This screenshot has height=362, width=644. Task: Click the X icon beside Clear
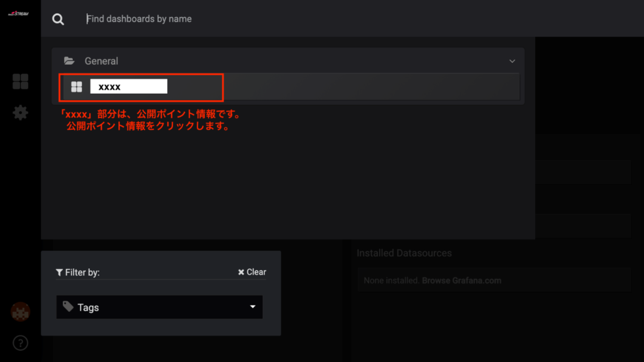[x=241, y=272]
